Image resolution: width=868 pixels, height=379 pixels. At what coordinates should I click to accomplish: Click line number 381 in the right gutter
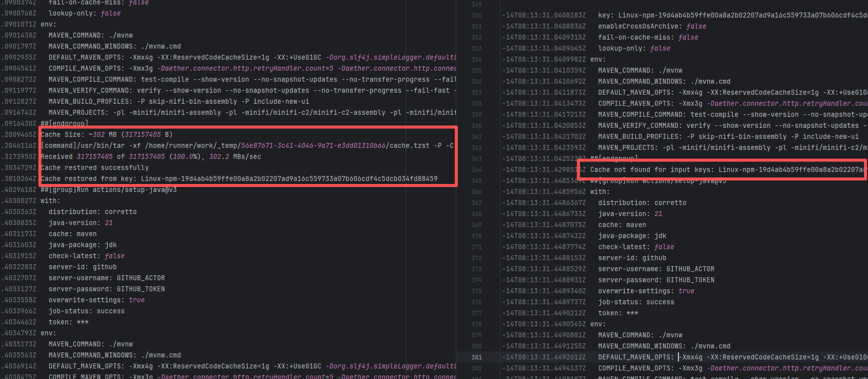click(476, 357)
